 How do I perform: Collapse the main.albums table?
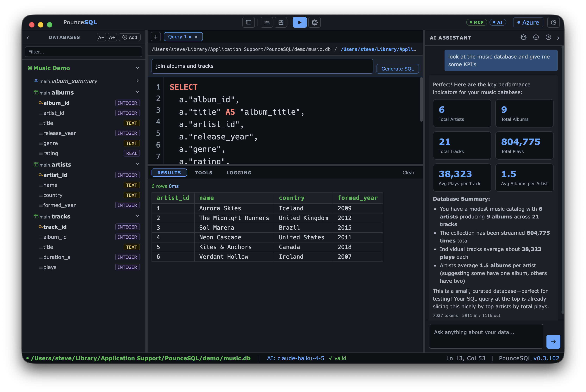[x=138, y=92]
